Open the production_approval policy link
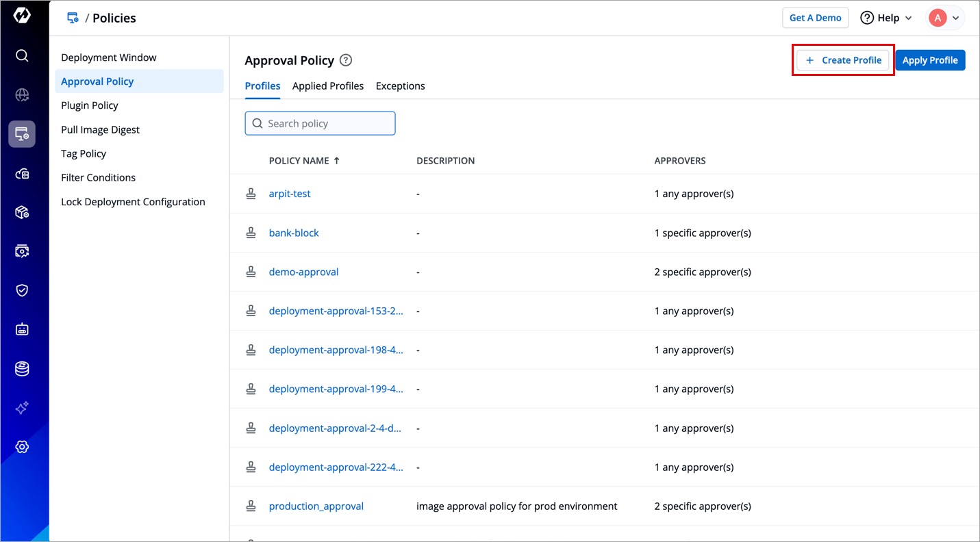980x542 pixels. coord(316,506)
